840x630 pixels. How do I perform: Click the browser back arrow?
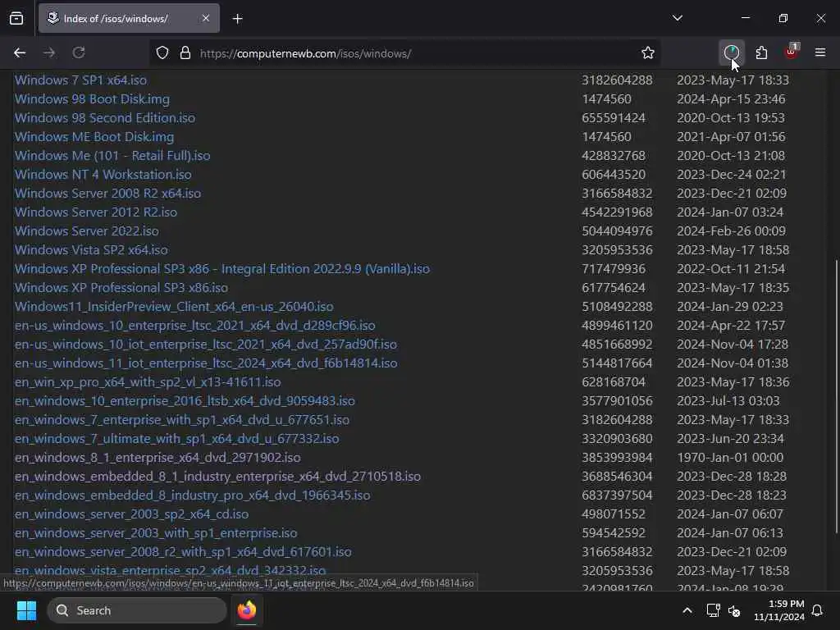(x=20, y=53)
